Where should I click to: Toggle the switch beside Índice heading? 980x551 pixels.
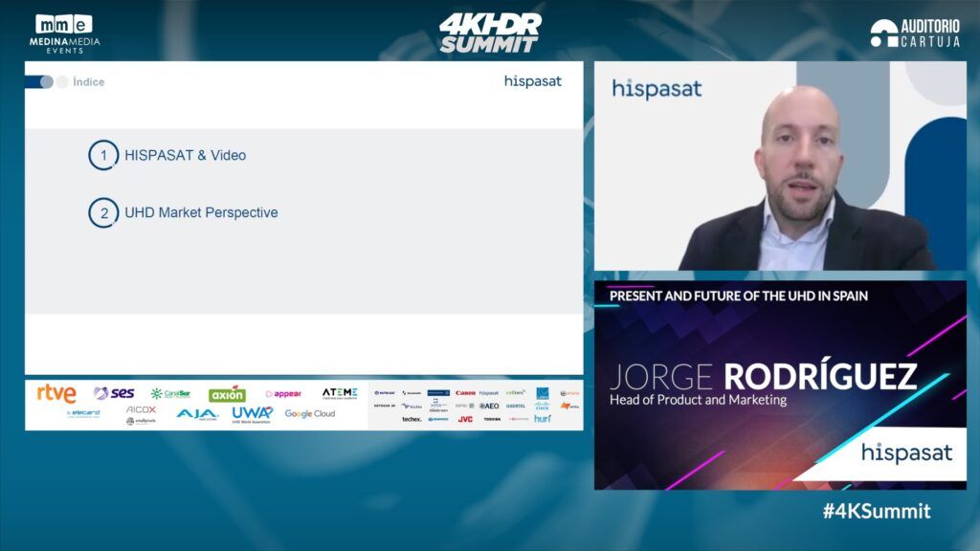46,82
